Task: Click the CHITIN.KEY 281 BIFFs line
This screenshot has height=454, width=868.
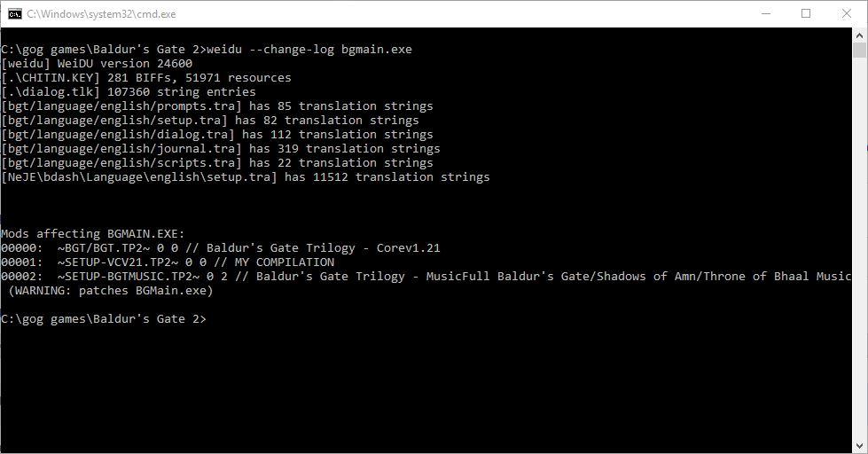Action: 146,77
